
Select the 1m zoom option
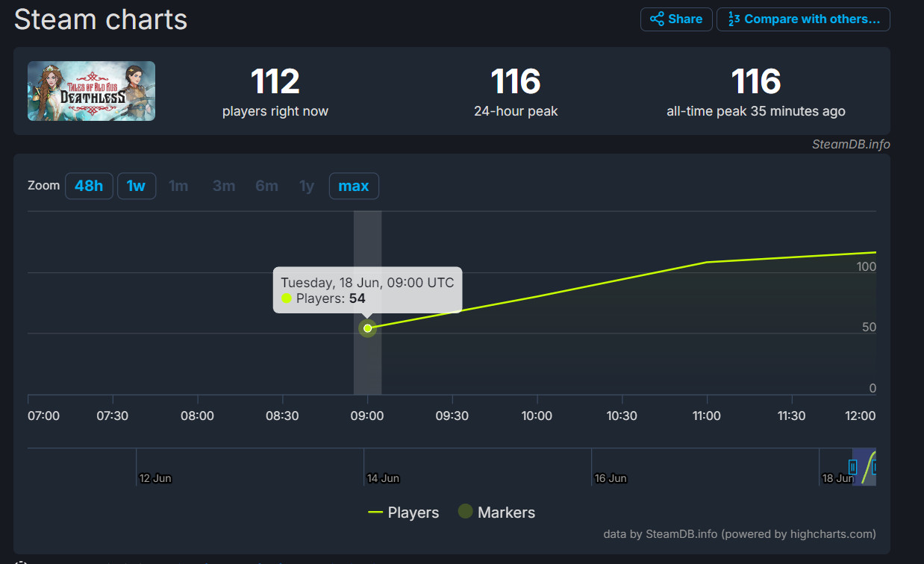[179, 186]
